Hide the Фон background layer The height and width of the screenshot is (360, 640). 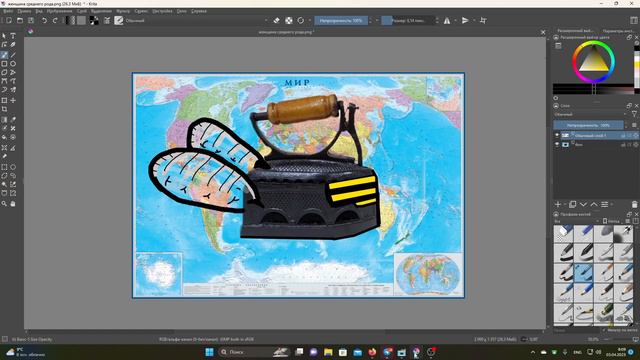[557, 144]
